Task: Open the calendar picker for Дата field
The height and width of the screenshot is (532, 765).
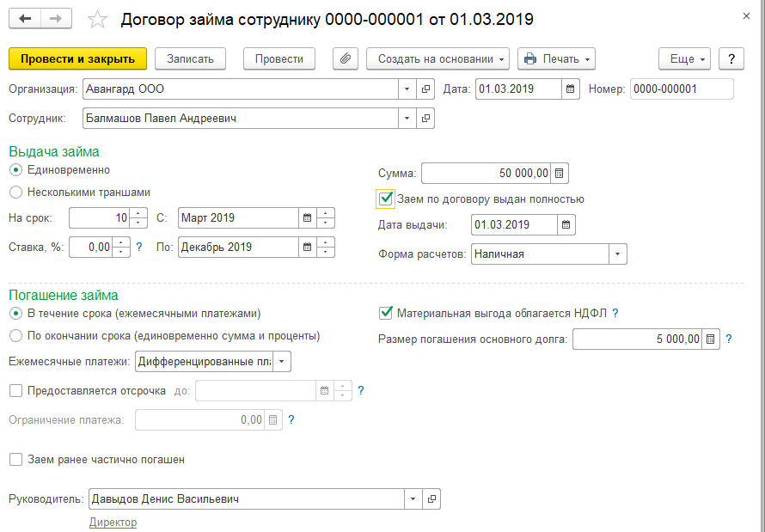Action: 570,89
